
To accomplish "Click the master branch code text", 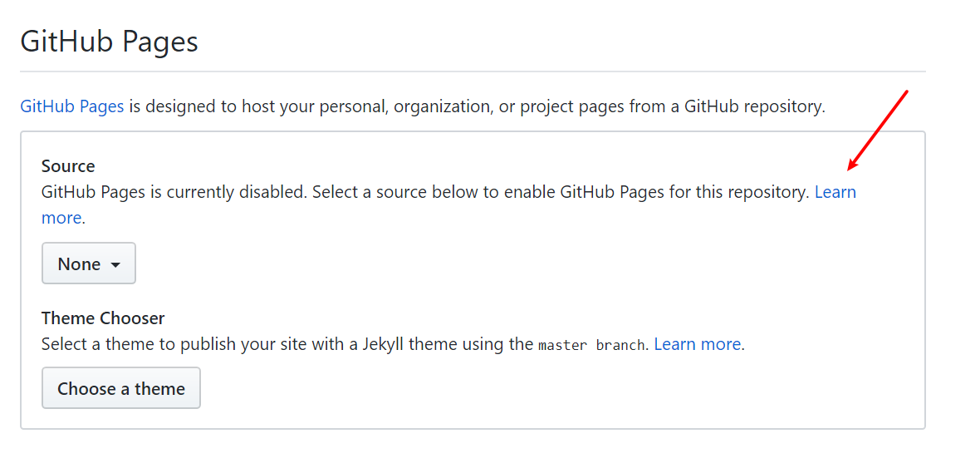I will (x=591, y=345).
